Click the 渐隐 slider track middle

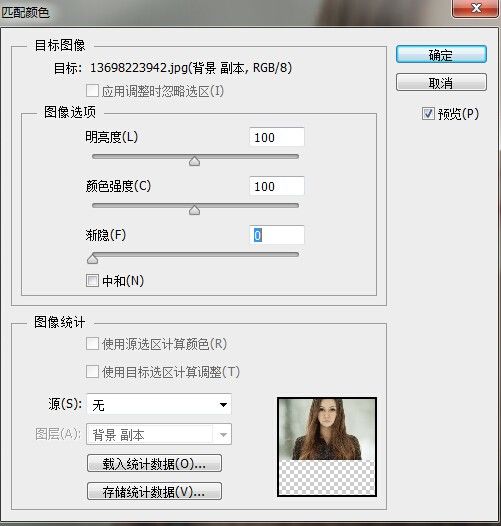coord(195,255)
